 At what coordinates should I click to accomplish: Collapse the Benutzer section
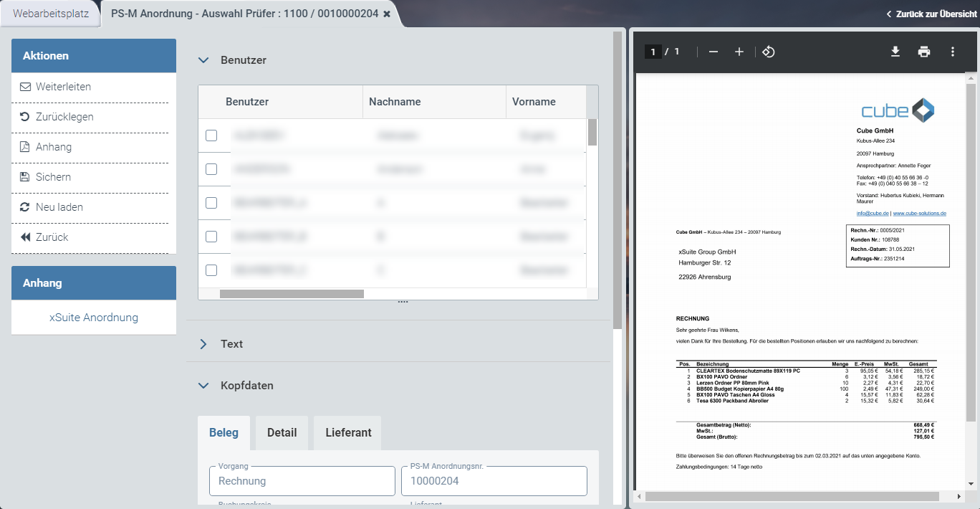pos(203,60)
